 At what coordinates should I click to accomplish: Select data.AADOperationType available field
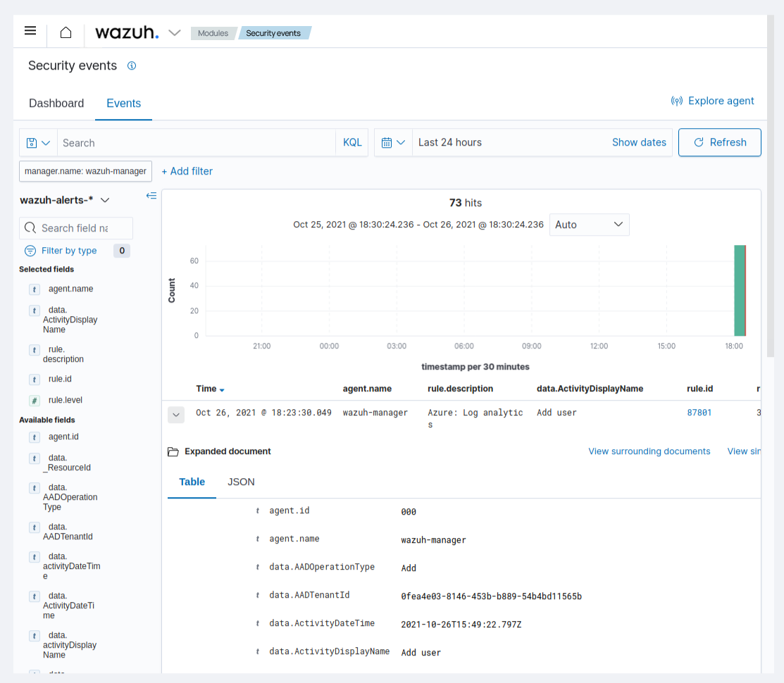pyautogui.click(x=70, y=497)
